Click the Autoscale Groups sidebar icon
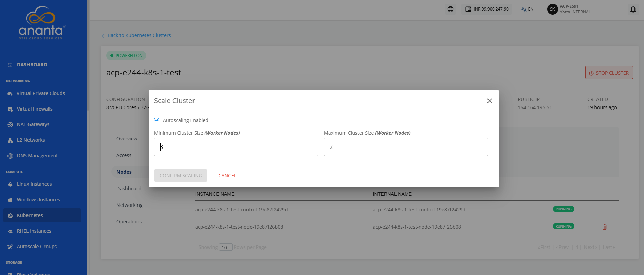Image resolution: width=644 pixels, height=275 pixels. coord(10,247)
